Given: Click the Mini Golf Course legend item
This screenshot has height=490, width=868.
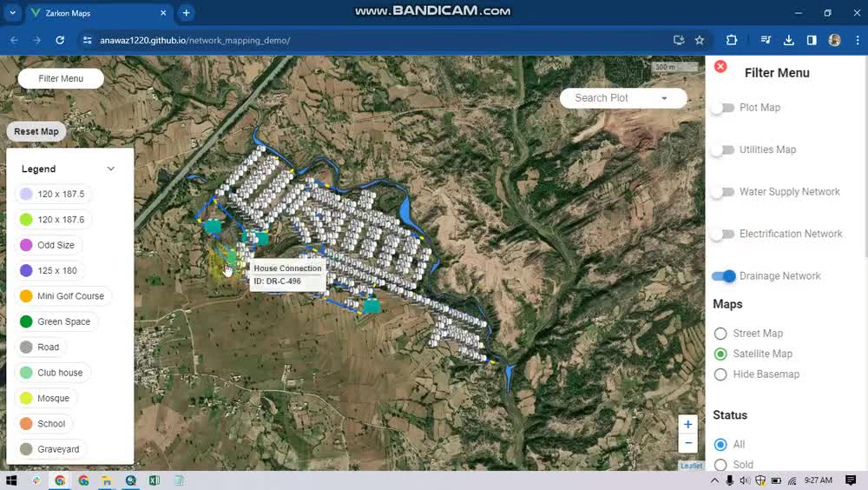Looking at the screenshot, I should coord(63,296).
